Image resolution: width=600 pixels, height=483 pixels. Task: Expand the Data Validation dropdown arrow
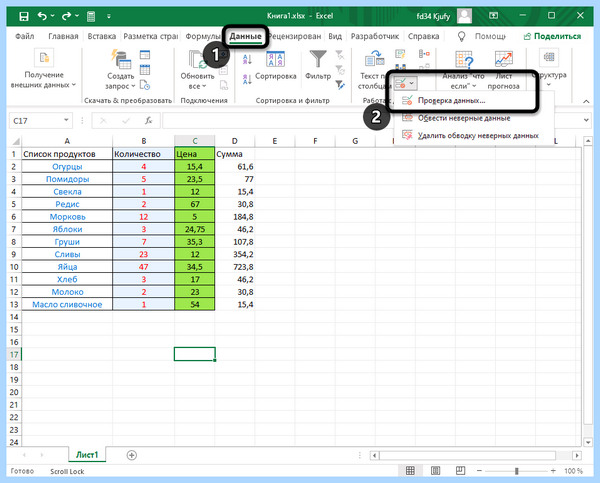411,83
